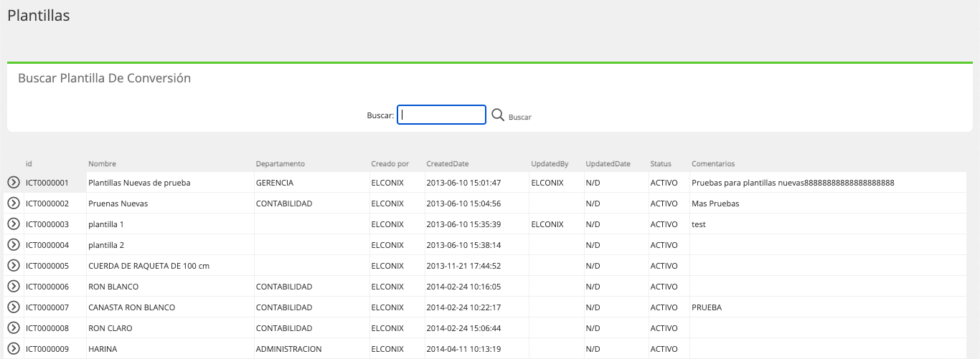The image size is (980, 359).
Task: Click ELCONIX UpdatedBy cell in ICT0000001 row
Action: point(556,183)
